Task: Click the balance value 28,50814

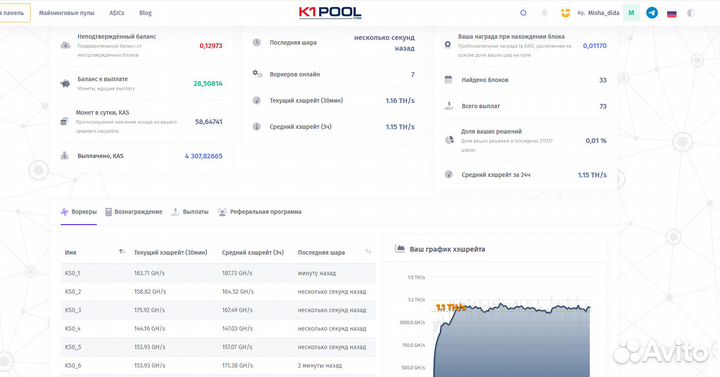Action: click(208, 84)
